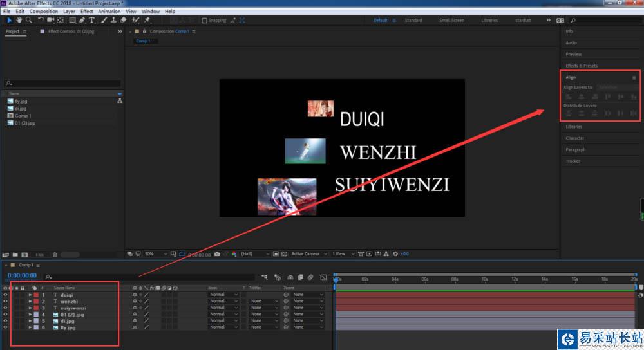The width and height of the screenshot is (644, 350).
Task: Select the Horizontal Type tool
Action: [x=91, y=20]
